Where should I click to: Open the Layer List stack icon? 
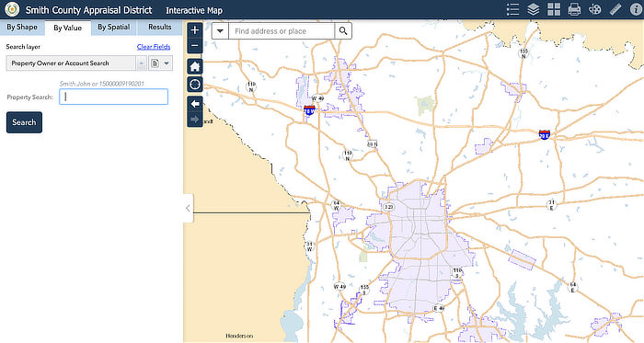click(x=533, y=9)
